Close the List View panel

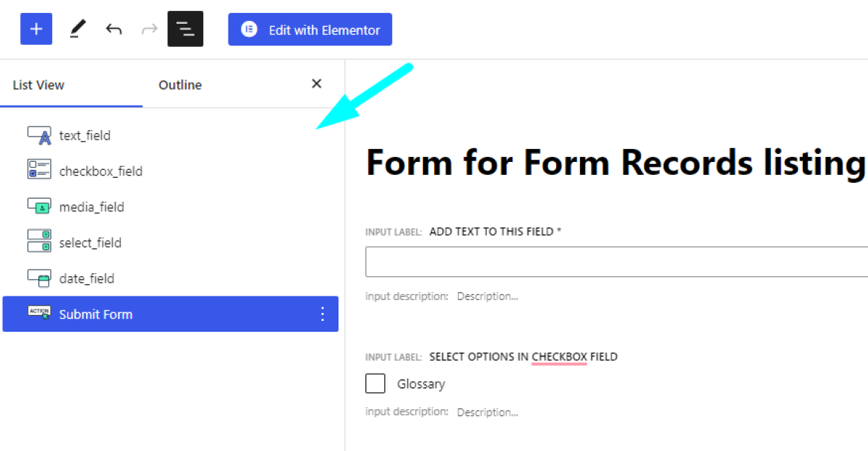click(x=316, y=84)
